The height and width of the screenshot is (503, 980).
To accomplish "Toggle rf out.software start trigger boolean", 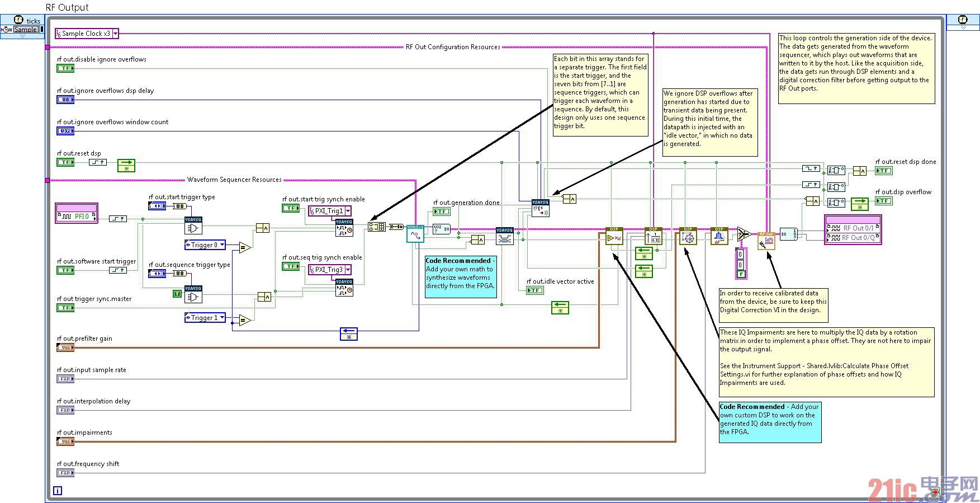I will coord(65,270).
